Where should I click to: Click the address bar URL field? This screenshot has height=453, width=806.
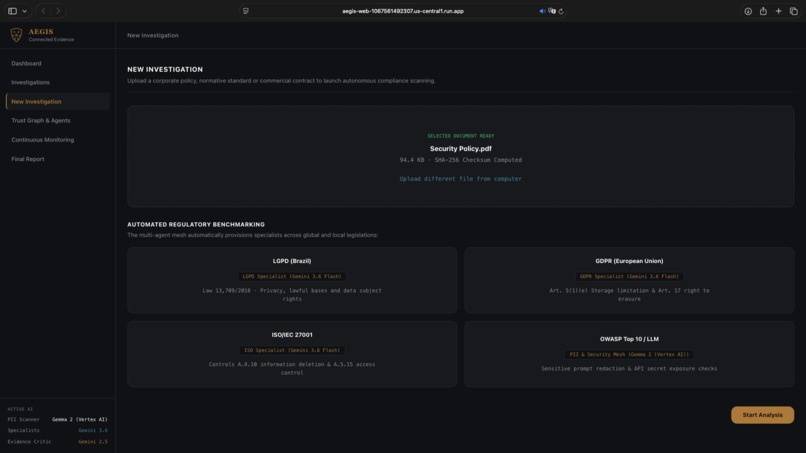tap(403, 11)
